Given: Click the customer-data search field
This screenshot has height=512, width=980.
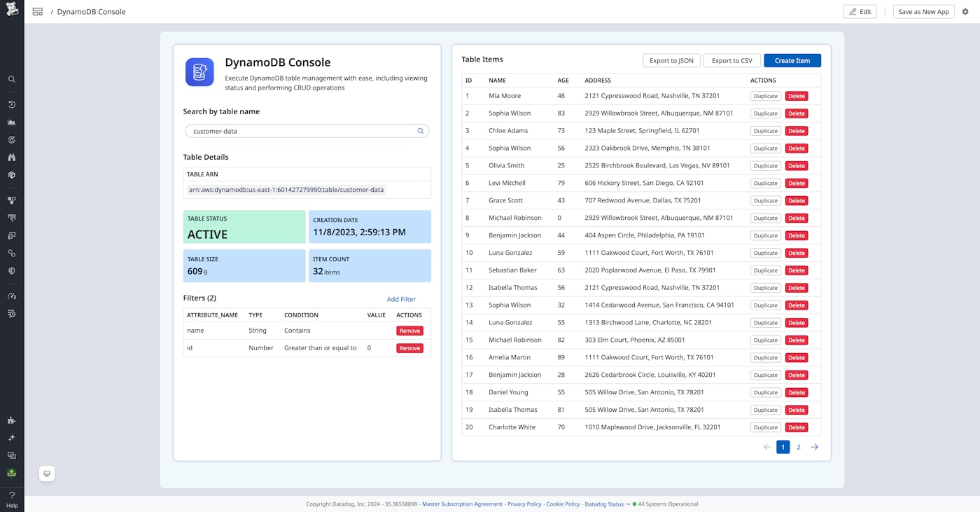Looking at the screenshot, I should click(307, 131).
